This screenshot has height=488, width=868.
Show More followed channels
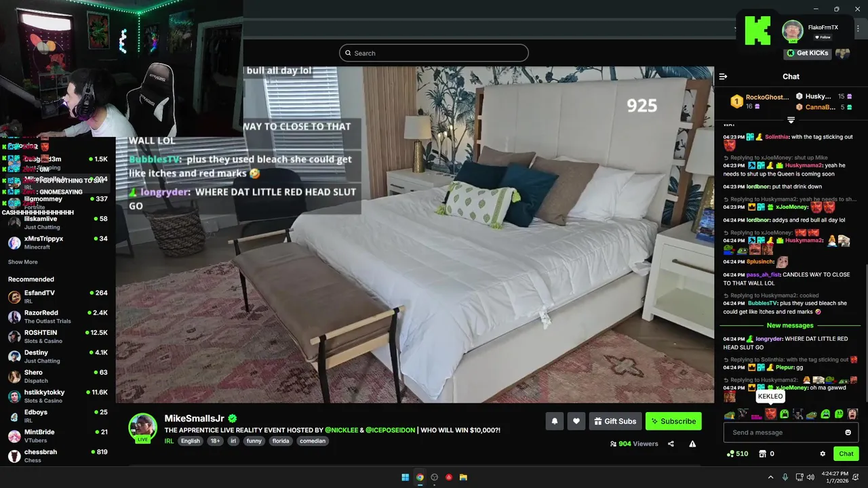tap(23, 262)
